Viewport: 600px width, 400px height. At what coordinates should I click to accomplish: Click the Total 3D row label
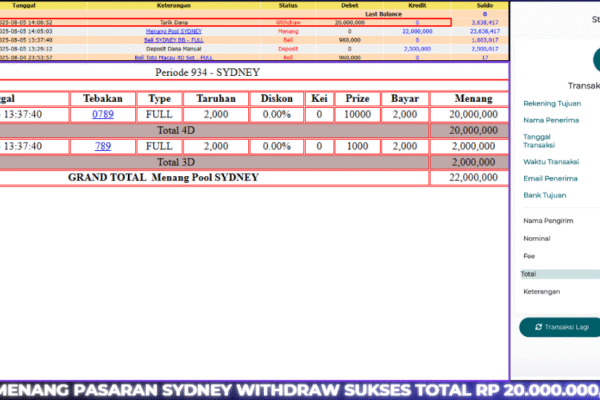[x=176, y=162]
